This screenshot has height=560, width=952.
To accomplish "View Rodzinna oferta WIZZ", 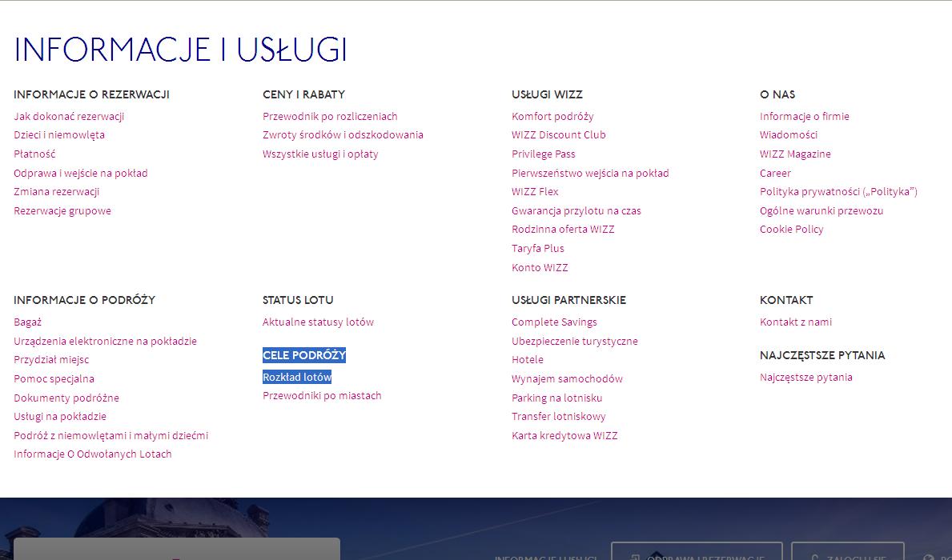I will coord(563,230).
